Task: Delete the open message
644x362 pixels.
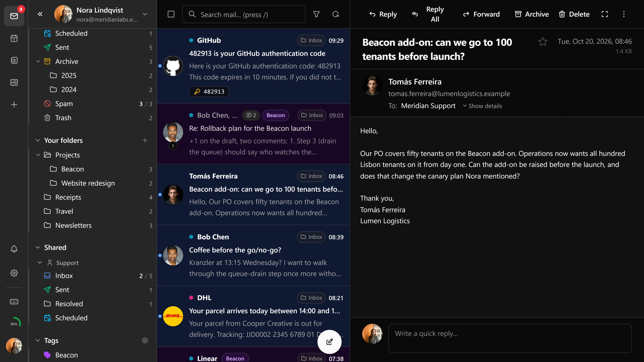Action: [574, 14]
